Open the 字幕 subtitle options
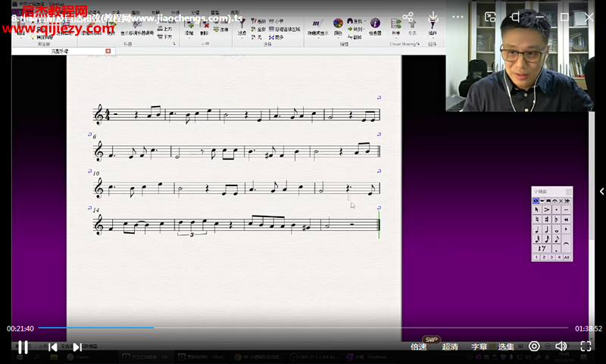The width and height of the screenshot is (606, 364). point(479,347)
